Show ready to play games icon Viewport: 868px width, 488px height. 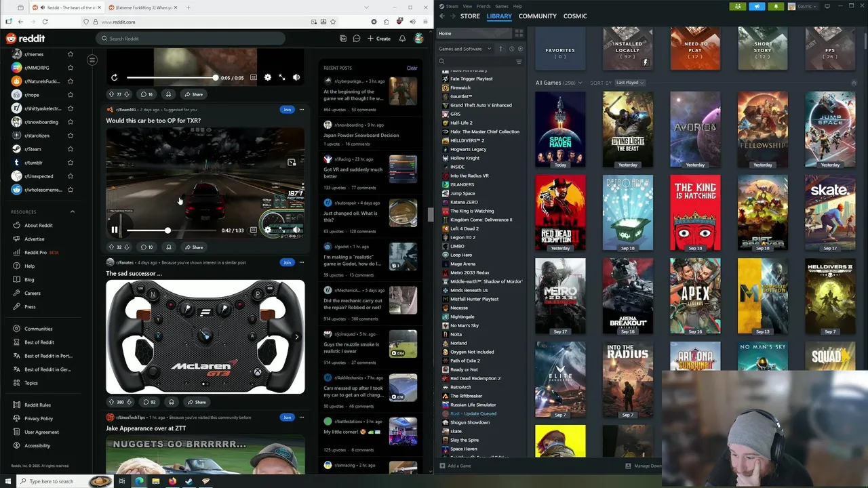521,49
